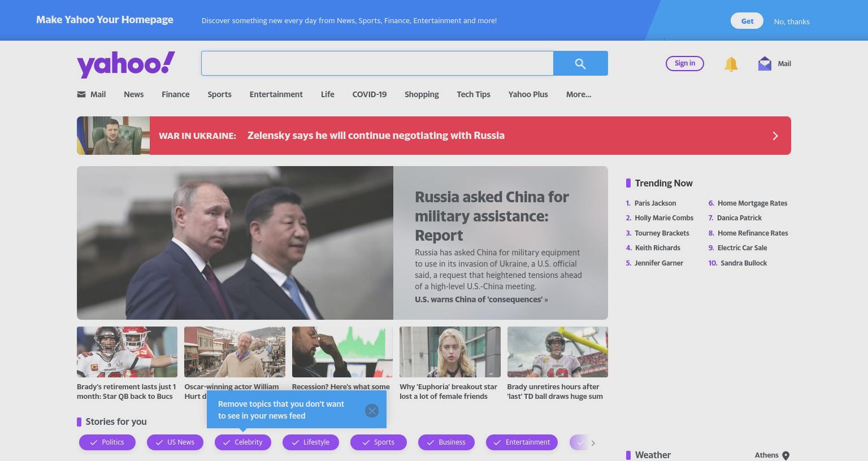Toggle the US News topic chip
This screenshot has width=868, height=461.
point(175,442)
